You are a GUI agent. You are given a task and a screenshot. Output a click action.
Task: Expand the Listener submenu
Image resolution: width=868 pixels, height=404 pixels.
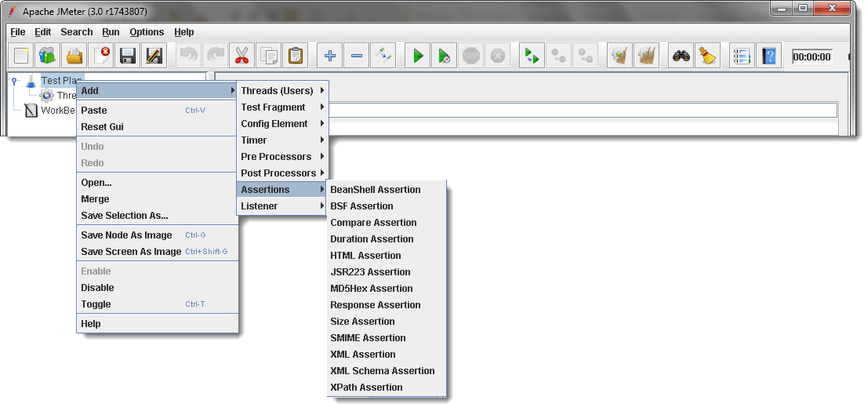[283, 206]
